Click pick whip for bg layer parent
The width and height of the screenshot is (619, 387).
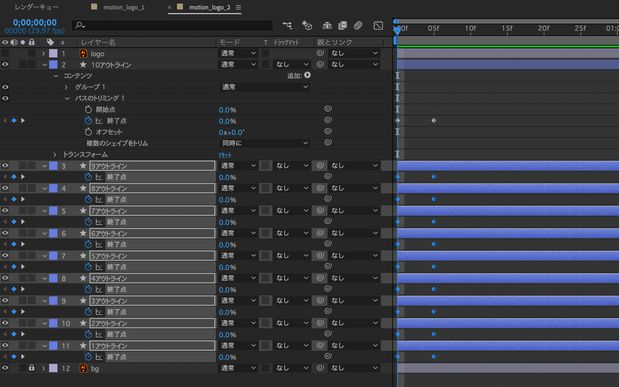320,368
